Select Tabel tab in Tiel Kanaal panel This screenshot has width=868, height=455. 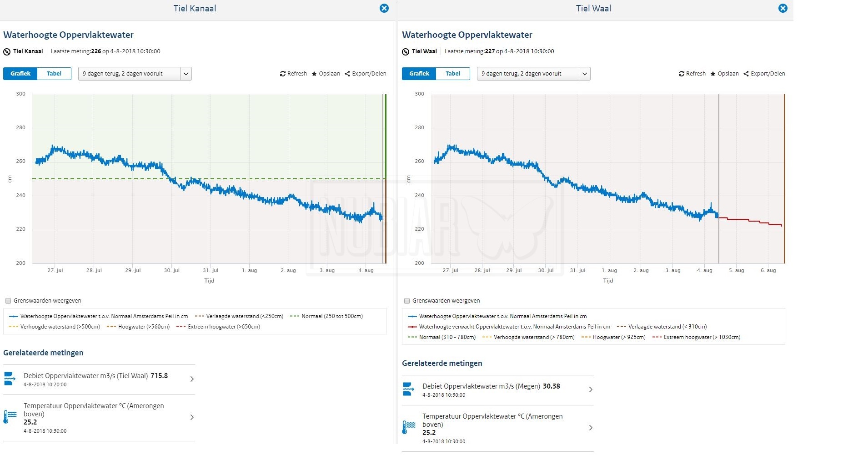pyautogui.click(x=54, y=74)
